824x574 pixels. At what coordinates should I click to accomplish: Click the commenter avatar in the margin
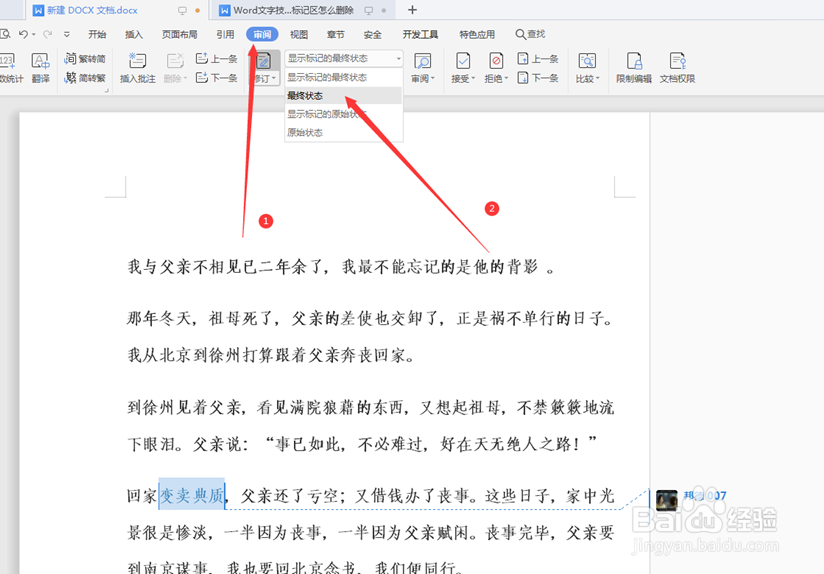pyautogui.click(x=666, y=500)
